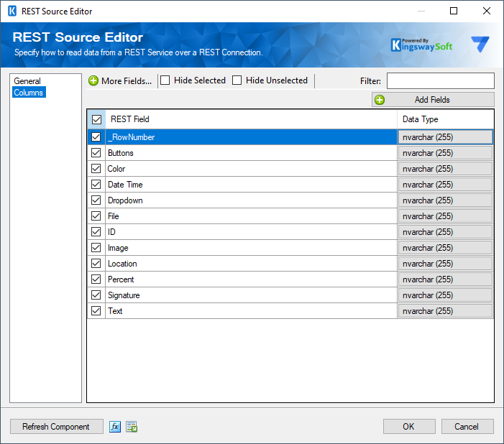
Task: Toggle the Hide Unselected checkbox
Action: coord(237,80)
